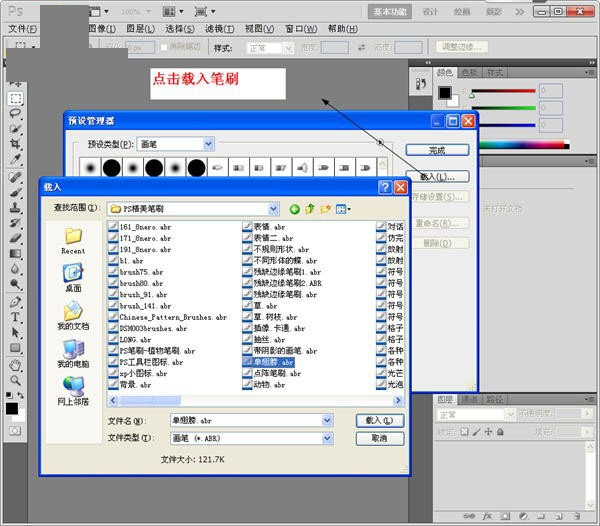
Task: Open the 文件(F) menu
Action: tap(23, 29)
